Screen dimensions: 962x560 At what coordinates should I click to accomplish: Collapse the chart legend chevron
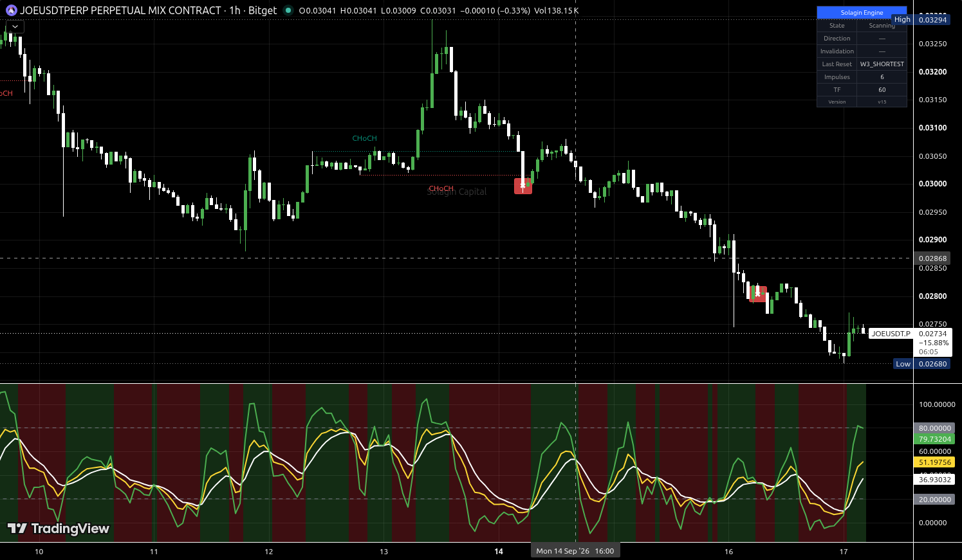tap(15, 27)
